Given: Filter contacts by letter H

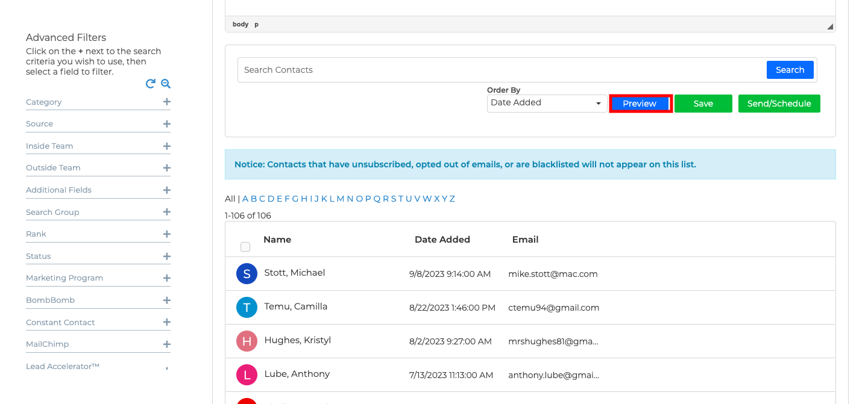Looking at the screenshot, I should 304,199.
